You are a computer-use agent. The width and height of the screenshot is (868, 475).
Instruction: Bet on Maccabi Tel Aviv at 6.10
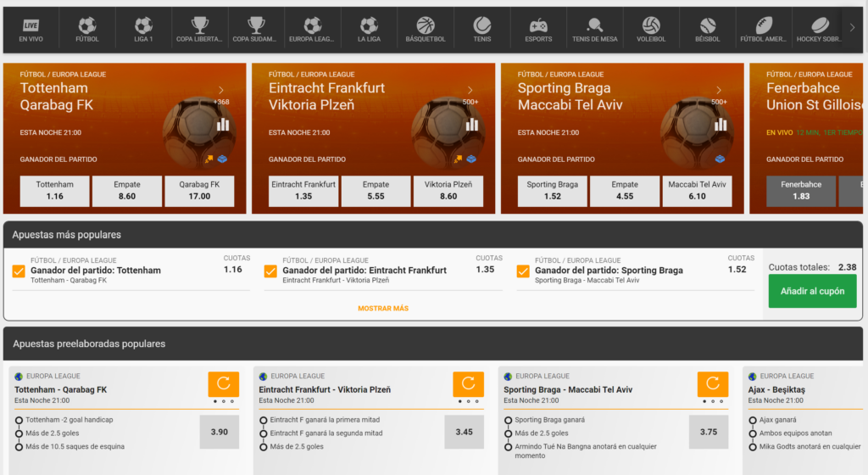pyautogui.click(x=697, y=191)
